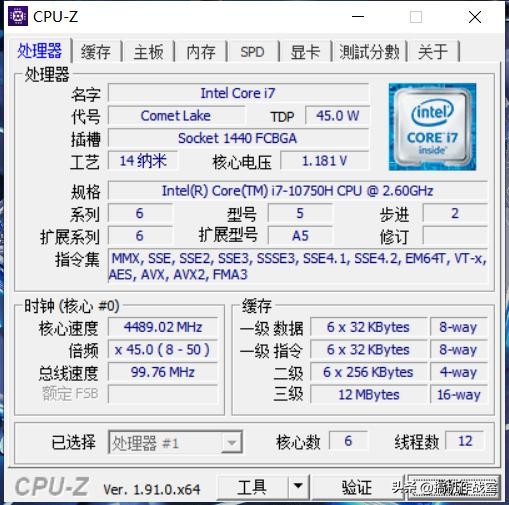Switch to the 測試分數 benchmark tab

[369, 52]
